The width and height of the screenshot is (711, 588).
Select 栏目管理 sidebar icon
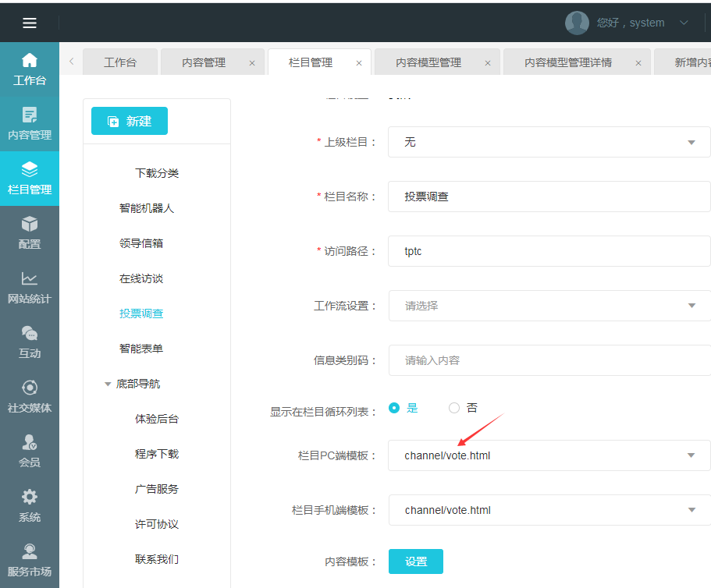click(30, 179)
